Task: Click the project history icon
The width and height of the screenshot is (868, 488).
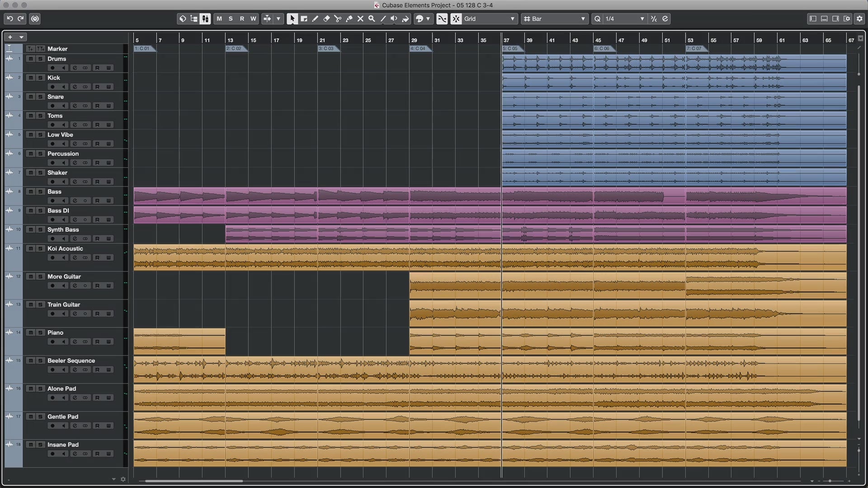Action: [x=35, y=19]
